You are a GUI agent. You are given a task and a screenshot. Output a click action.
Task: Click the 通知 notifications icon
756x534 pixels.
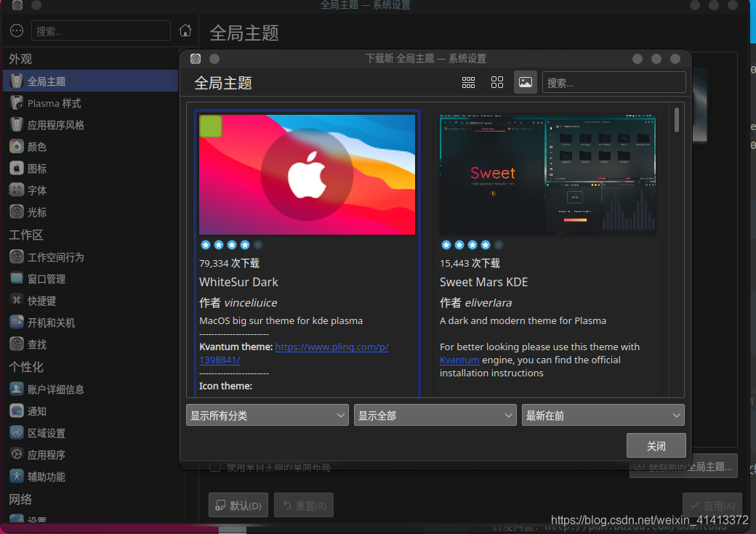[17, 410]
